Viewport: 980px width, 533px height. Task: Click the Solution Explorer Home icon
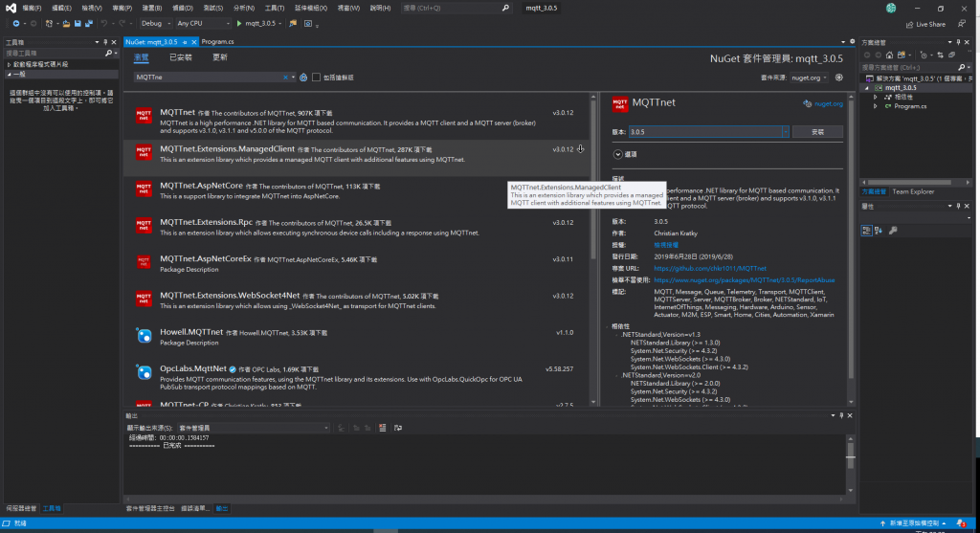click(889, 55)
